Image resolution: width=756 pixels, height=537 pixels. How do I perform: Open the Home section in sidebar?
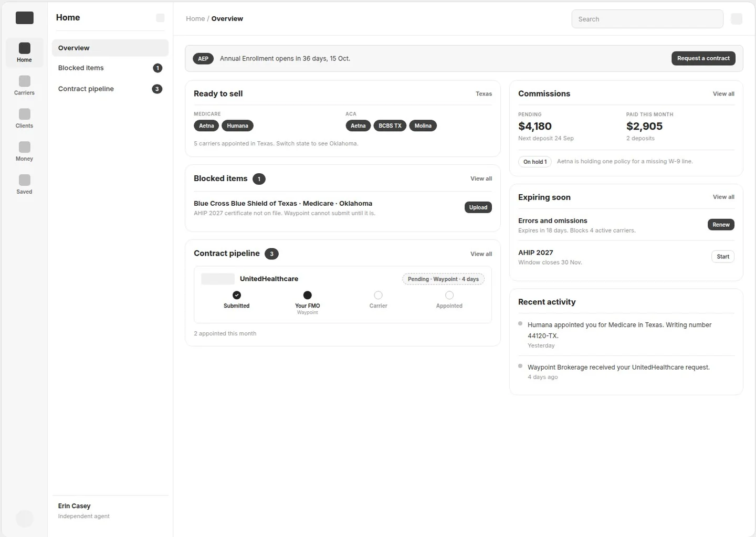(24, 52)
